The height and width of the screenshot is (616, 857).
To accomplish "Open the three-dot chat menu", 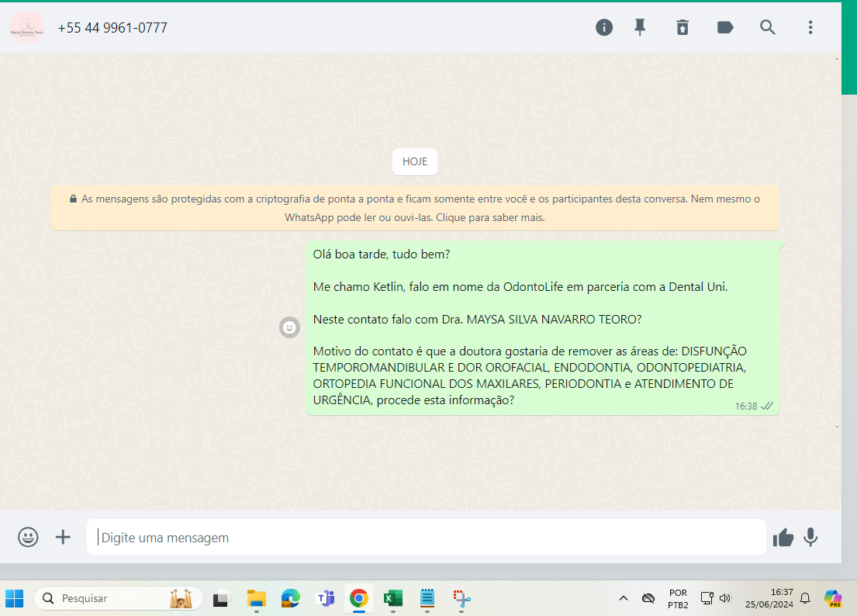I will pyautogui.click(x=810, y=27).
